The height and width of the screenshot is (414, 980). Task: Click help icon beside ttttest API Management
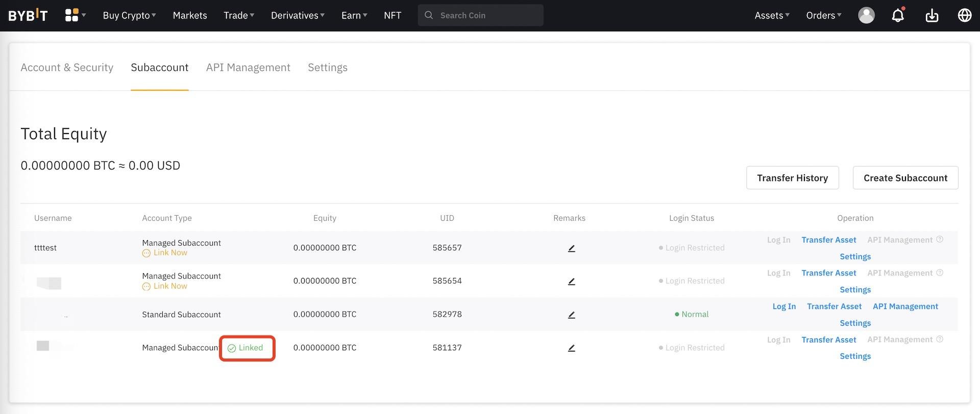(940, 240)
